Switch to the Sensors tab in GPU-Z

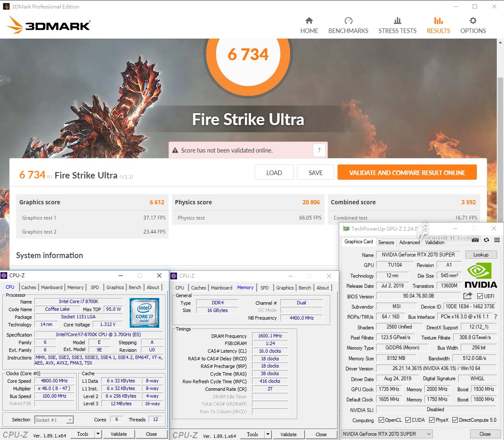click(386, 242)
